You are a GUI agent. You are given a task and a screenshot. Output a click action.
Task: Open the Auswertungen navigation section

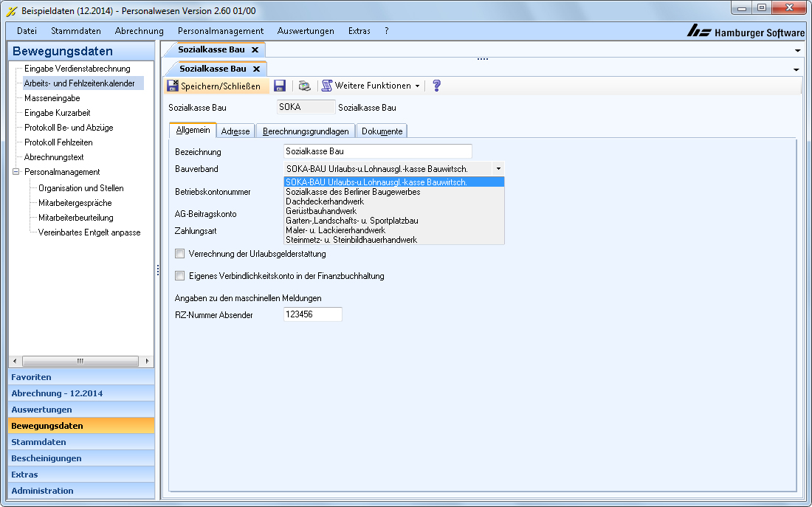[81, 410]
